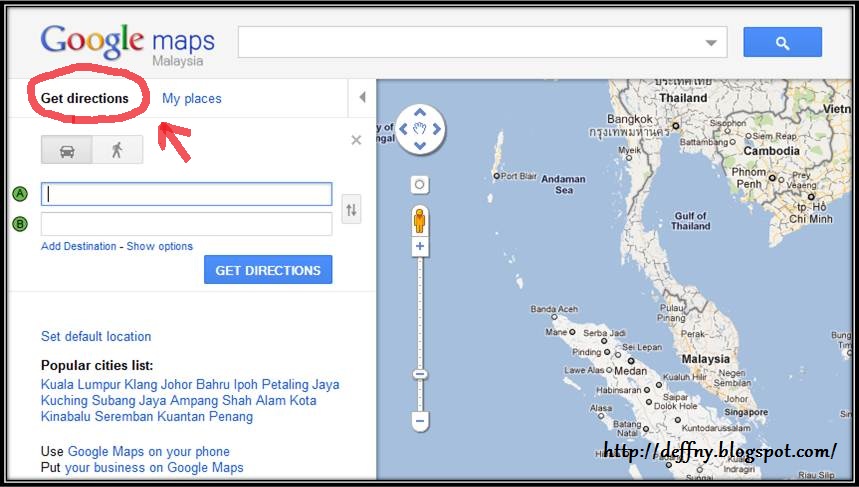Screen dimensions: 859x487
Task: Click Banda Aceh label on the map
Action: coord(554,309)
